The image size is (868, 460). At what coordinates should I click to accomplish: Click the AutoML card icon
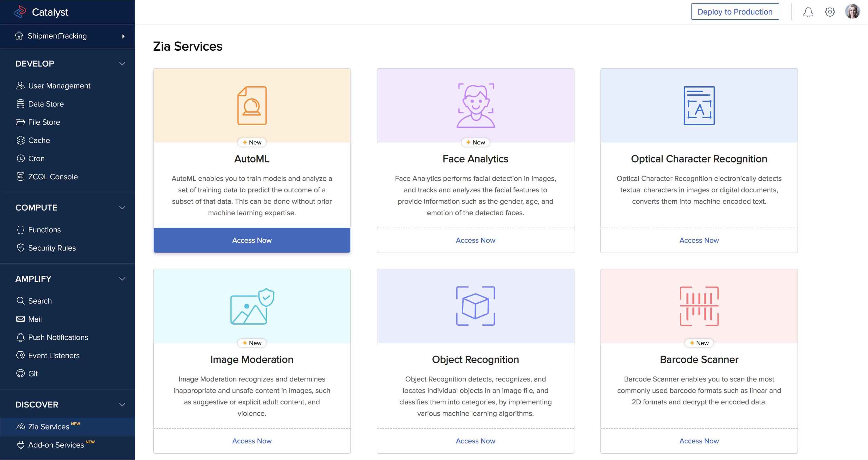(x=252, y=106)
